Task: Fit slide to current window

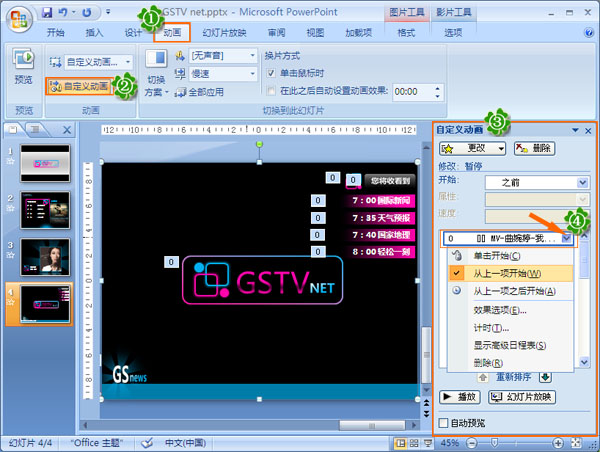Action: [x=576, y=443]
